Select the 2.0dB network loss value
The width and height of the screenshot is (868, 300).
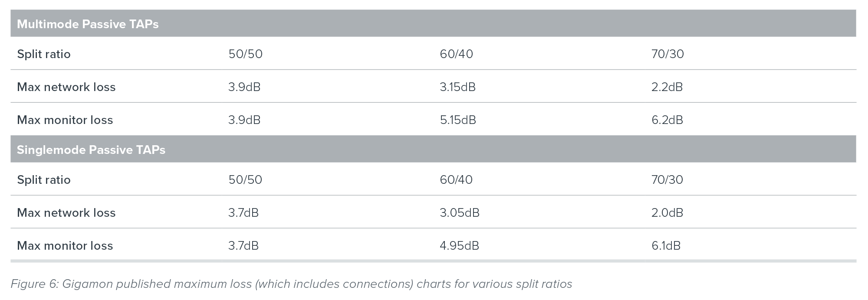[x=667, y=213]
